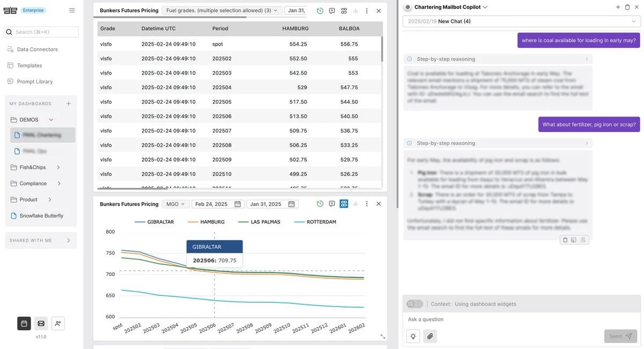Image resolution: width=644 pixels, height=349 pixels.
Task: Start a new chat with plus icon
Action: point(618,7)
